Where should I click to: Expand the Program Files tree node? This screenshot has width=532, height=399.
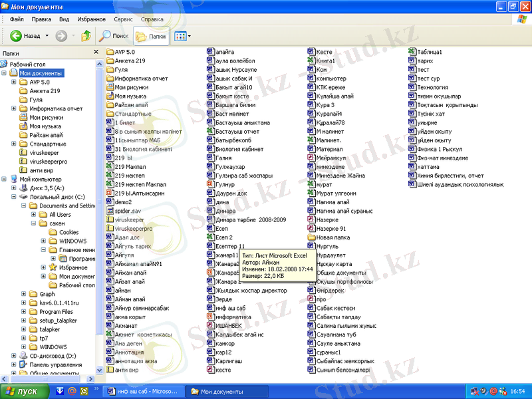tap(23, 311)
